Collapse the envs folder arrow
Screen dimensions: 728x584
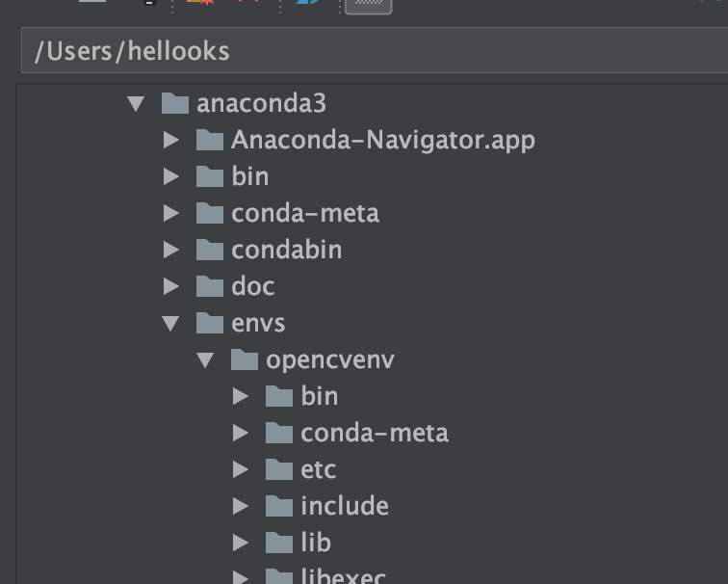click(170, 324)
